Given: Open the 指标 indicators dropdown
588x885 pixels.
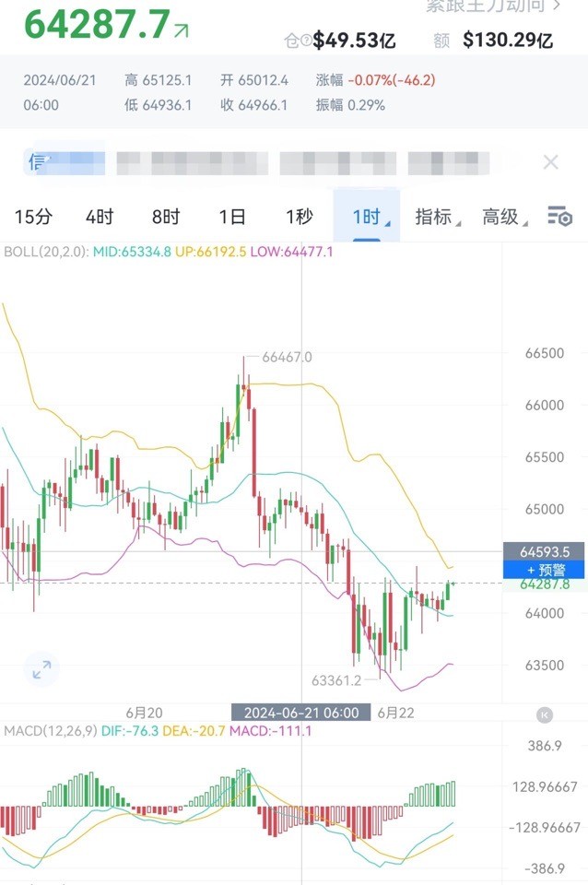Looking at the screenshot, I should pyautogui.click(x=438, y=216).
